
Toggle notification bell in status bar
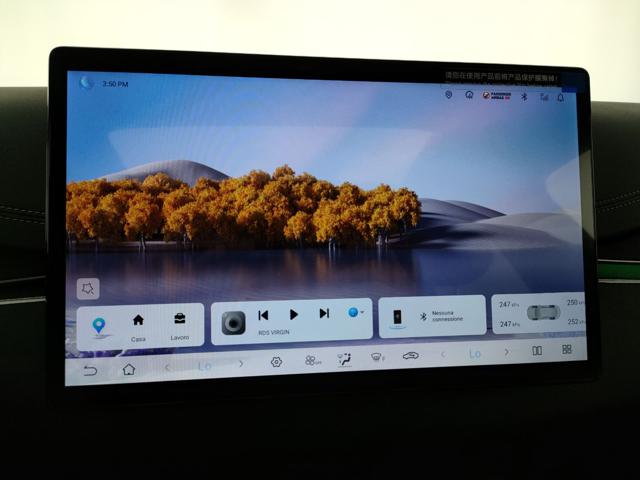[560, 97]
